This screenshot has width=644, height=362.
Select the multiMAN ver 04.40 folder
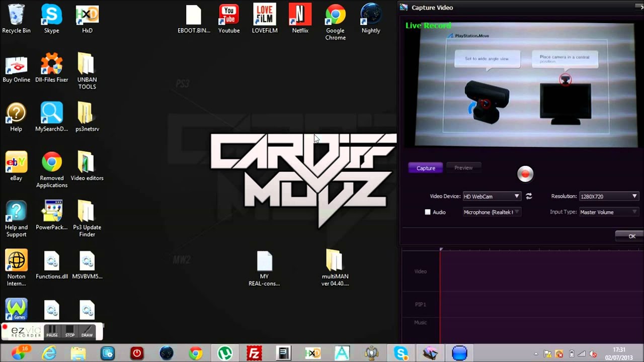pos(335,268)
